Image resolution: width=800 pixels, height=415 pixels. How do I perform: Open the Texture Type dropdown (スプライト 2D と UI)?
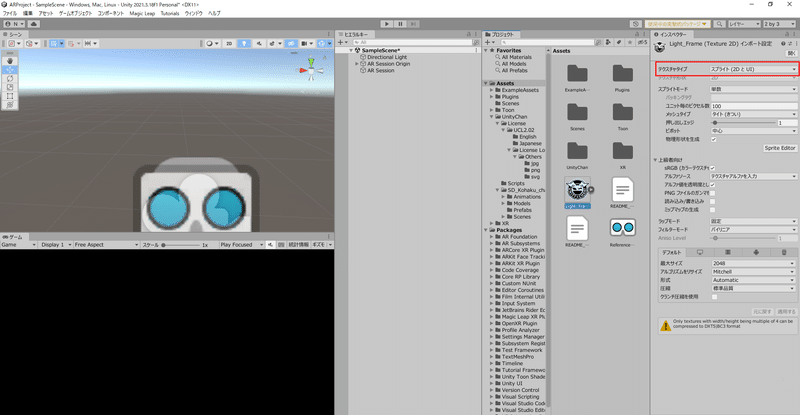[x=753, y=69]
